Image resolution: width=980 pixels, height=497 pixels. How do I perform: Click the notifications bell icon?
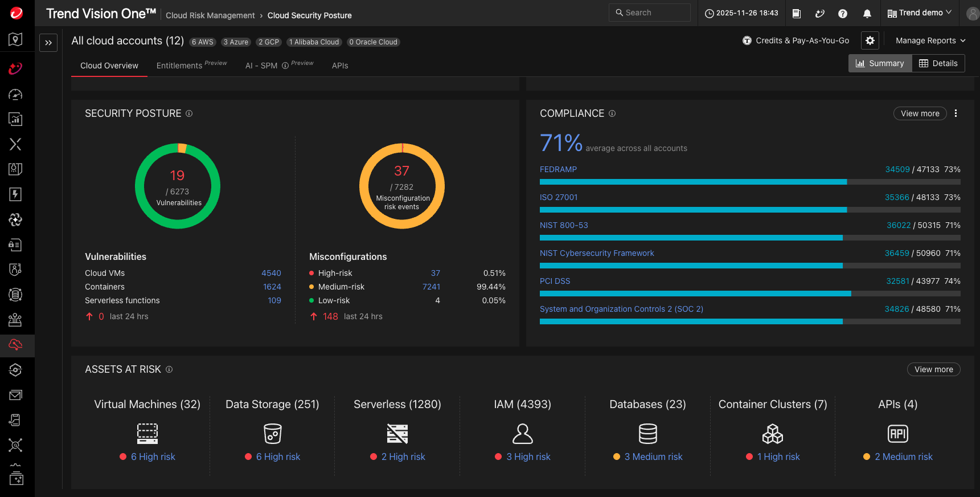[867, 14]
